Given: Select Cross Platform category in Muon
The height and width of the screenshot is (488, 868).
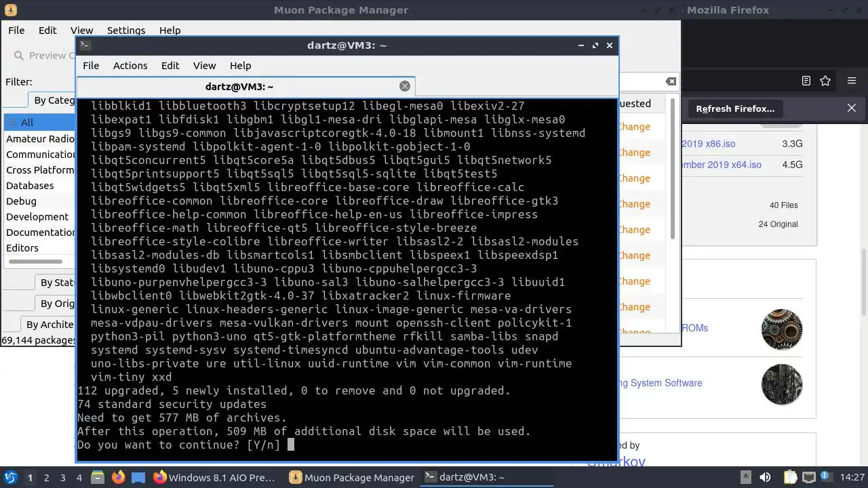Looking at the screenshot, I should click(x=40, y=169).
